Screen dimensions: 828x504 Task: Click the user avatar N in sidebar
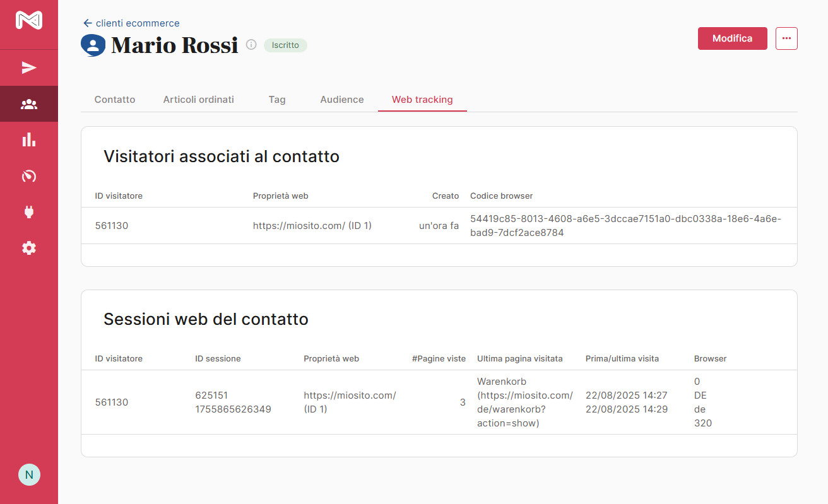pos(29,474)
